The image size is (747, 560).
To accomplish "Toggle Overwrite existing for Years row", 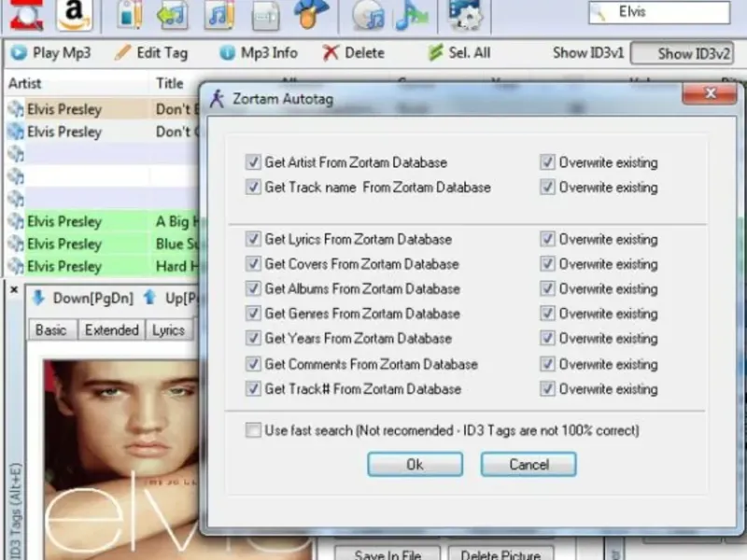I will click(x=547, y=339).
